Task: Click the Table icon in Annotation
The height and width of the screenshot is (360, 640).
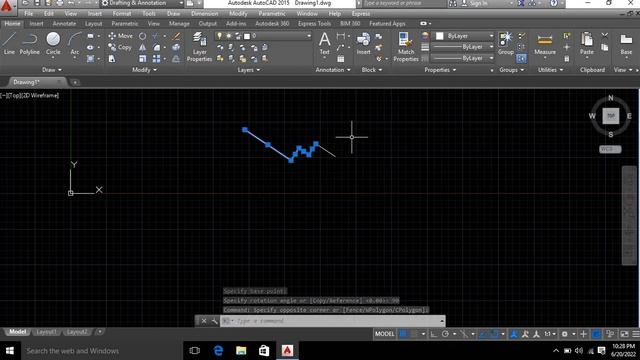Action: coord(340,59)
